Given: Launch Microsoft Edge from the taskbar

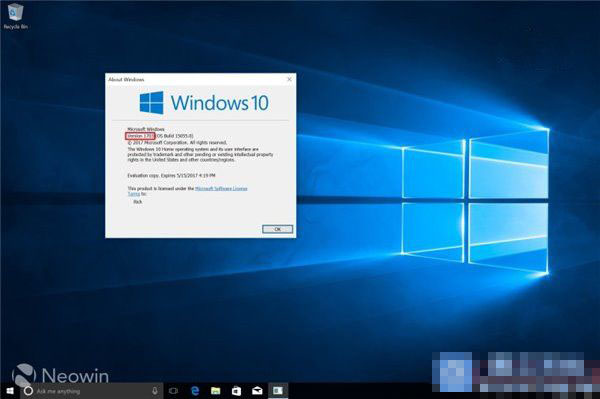Looking at the screenshot, I should (x=195, y=391).
